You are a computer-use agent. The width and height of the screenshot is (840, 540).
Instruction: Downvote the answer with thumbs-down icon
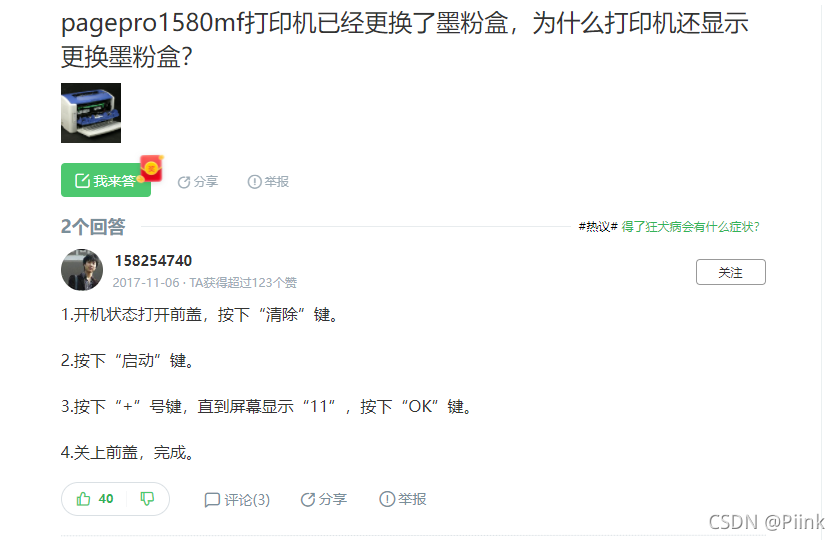(147, 499)
